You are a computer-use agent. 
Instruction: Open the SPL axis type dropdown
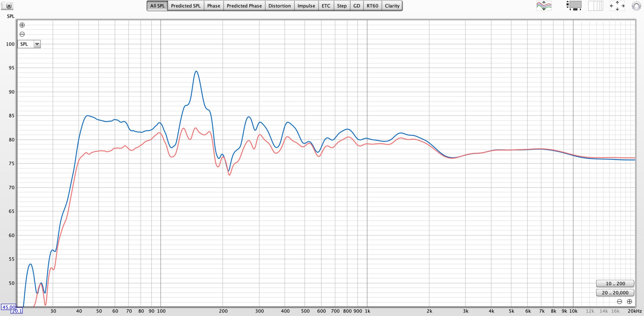(25, 44)
